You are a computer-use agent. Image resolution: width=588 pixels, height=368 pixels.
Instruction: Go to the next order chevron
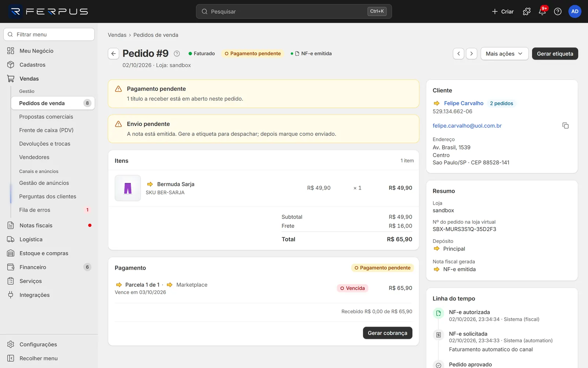coord(472,54)
